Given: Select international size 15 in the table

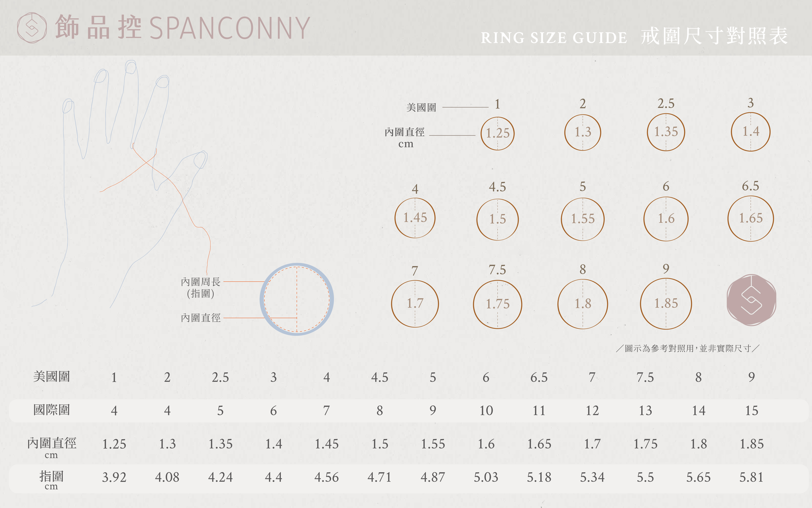Looking at the screenshot, I should [x=752, y=411].
